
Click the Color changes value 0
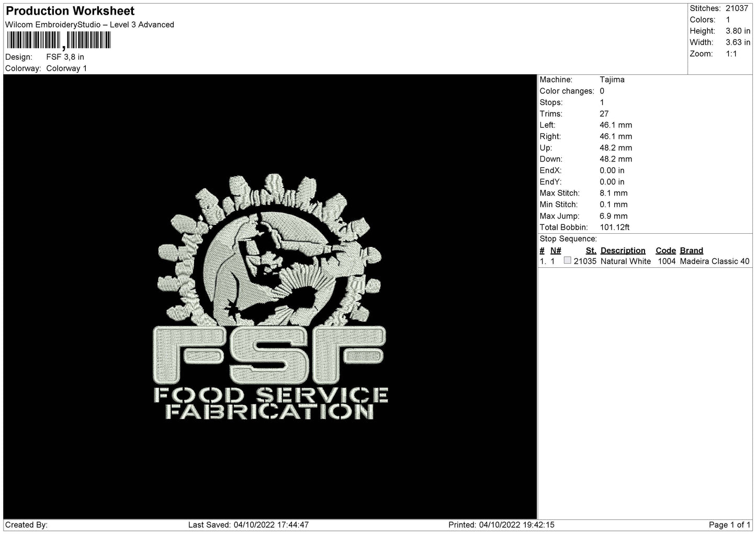602,91
